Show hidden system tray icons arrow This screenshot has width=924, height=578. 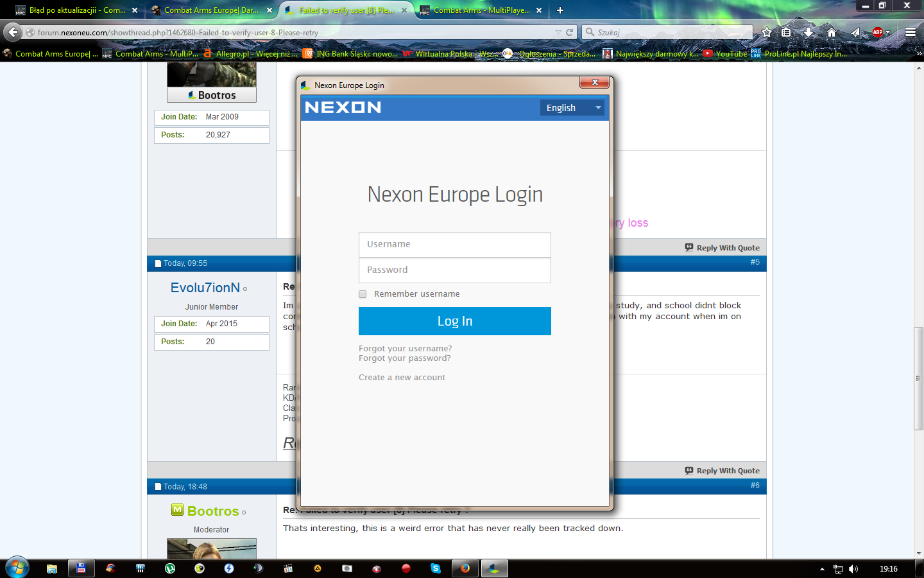pyautogui.click(x=822, y=569)
